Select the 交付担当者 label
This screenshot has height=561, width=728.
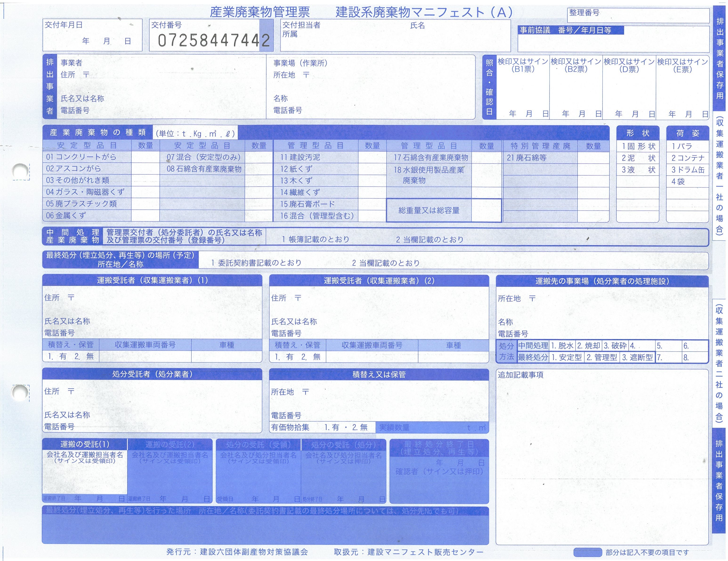point(301,25)
